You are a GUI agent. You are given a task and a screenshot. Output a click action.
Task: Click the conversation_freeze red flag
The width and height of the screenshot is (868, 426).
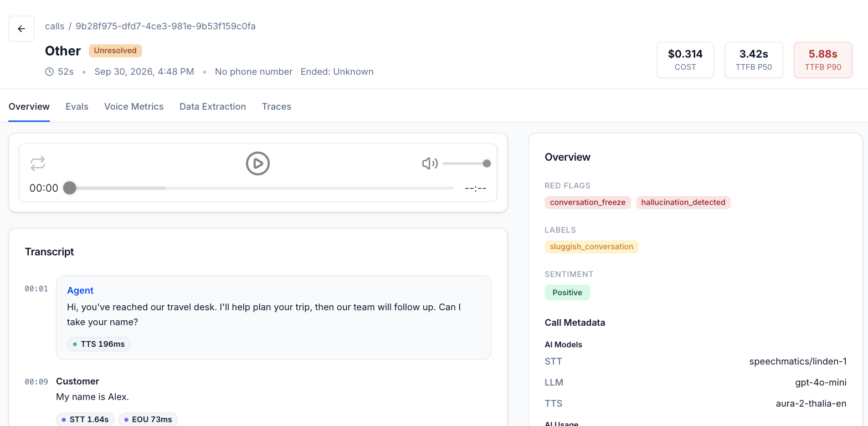[588, 202]
